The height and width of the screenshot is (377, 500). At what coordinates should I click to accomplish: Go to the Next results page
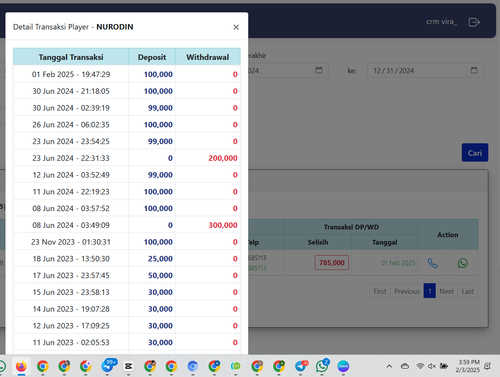pyautogui.click(x=446, y=291)
